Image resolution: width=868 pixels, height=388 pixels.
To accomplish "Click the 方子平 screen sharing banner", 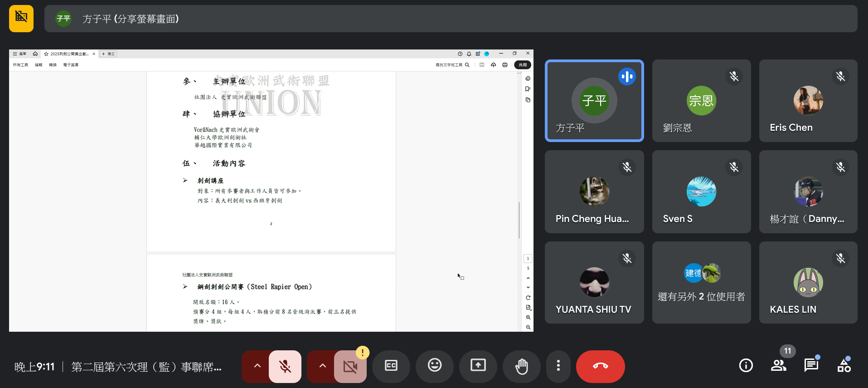I will pos(451,19).
